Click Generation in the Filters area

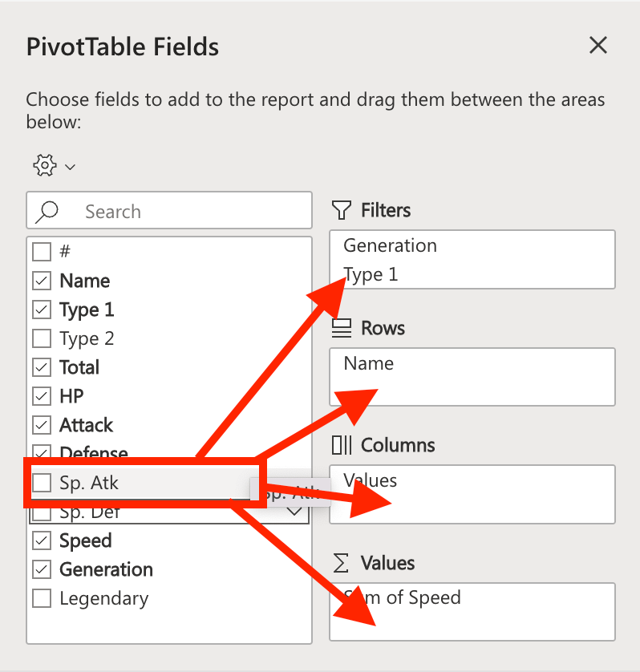click(x=390, y=245)
